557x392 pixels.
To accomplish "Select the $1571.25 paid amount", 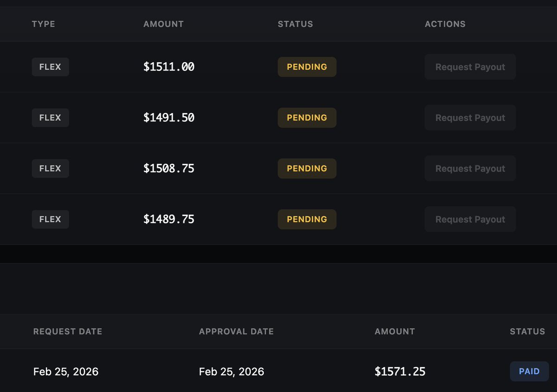I will [x=400, y=372].
